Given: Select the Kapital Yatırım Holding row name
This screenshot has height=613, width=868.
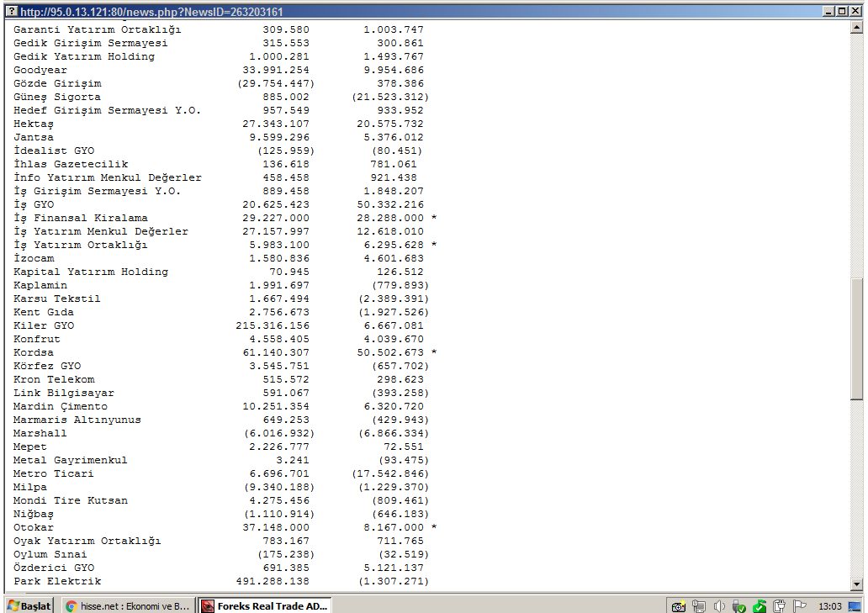Looking at the screenshot, I should pyautogui.click(x=90, y=272).
